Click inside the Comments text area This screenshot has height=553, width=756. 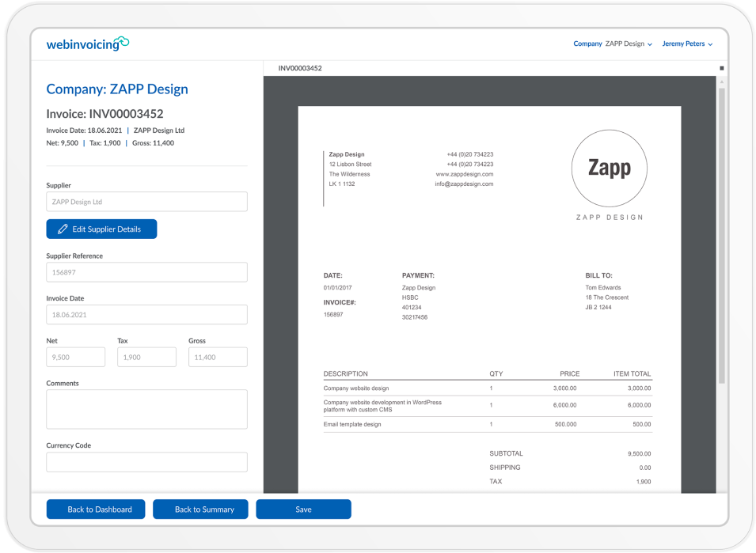[x=146, y=408]
